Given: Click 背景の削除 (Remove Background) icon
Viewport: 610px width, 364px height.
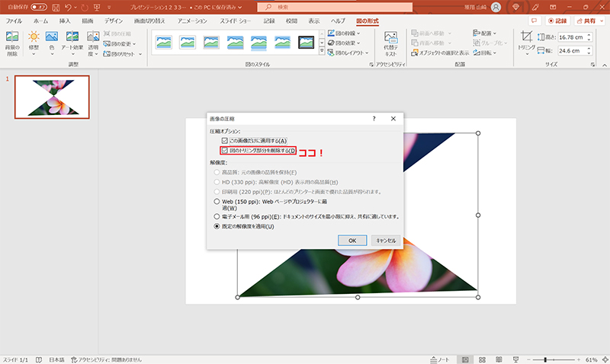Looking at the screenshot, I should pos(12,42).
